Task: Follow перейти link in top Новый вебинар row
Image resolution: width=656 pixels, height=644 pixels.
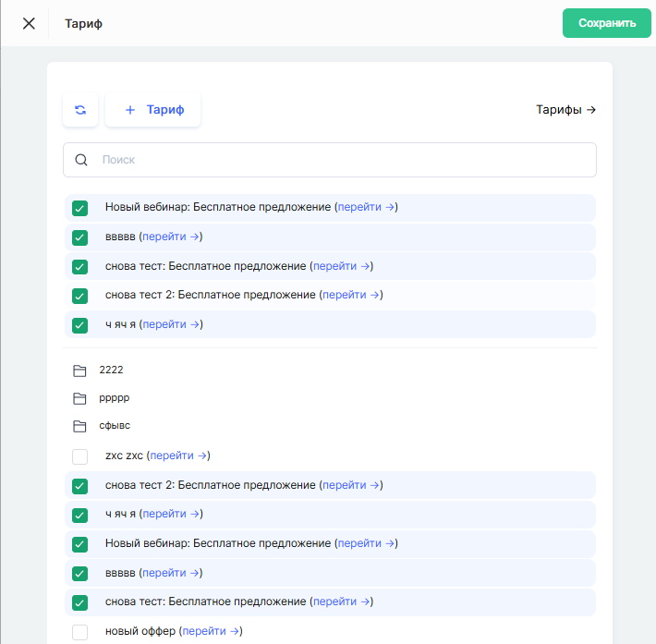Action: [366, 207]
